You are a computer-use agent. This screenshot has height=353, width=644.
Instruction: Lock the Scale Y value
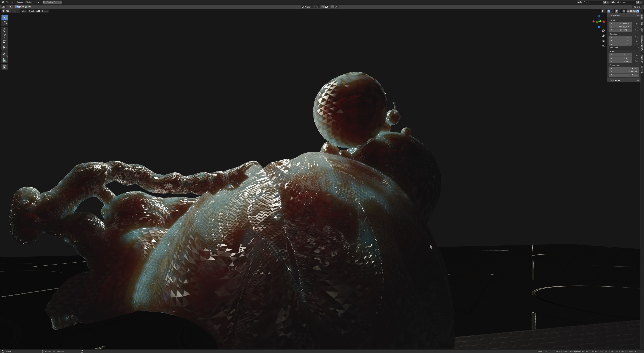click(x=636, y=58)
